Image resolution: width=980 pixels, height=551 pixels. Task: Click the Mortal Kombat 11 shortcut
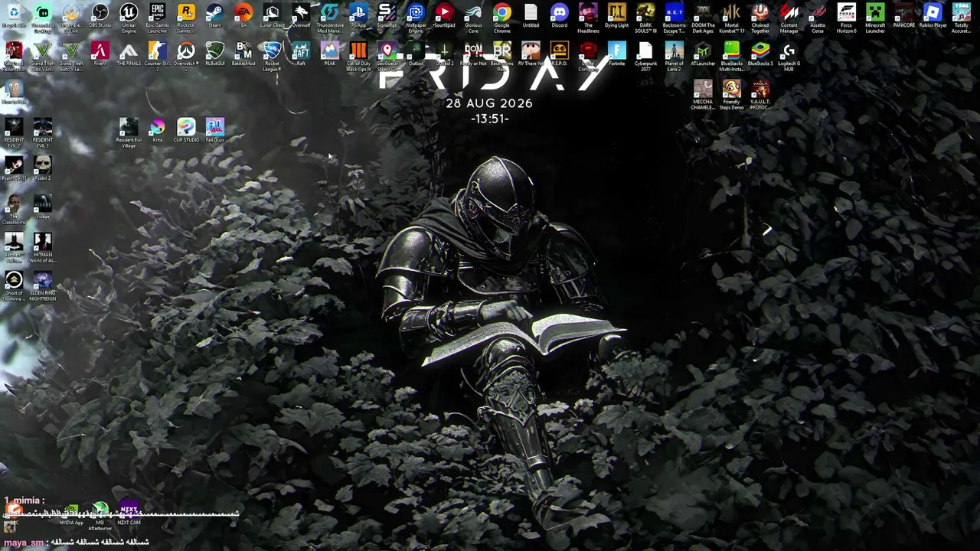click(x=732, y=18)
